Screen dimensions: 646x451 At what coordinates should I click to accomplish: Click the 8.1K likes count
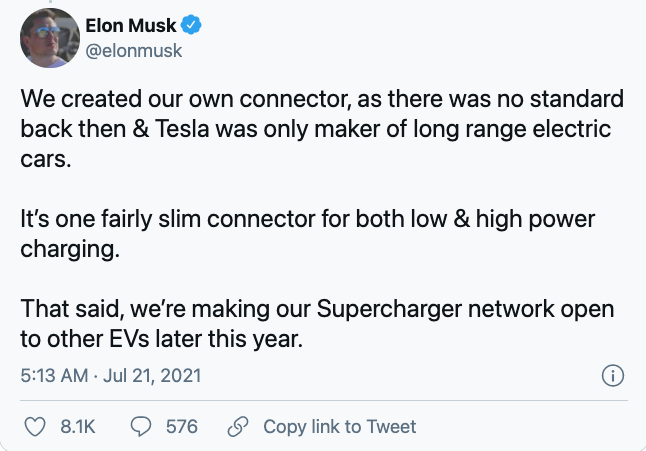click(77, 427)
